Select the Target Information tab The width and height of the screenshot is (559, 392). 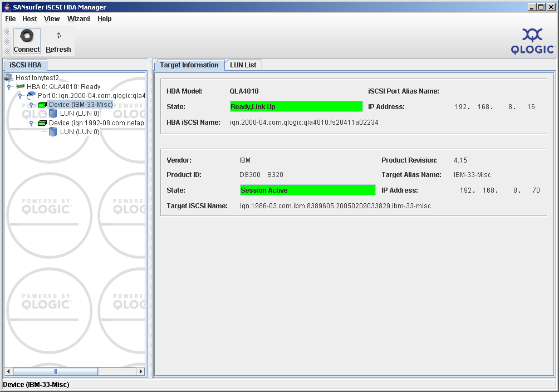(189, 65)
